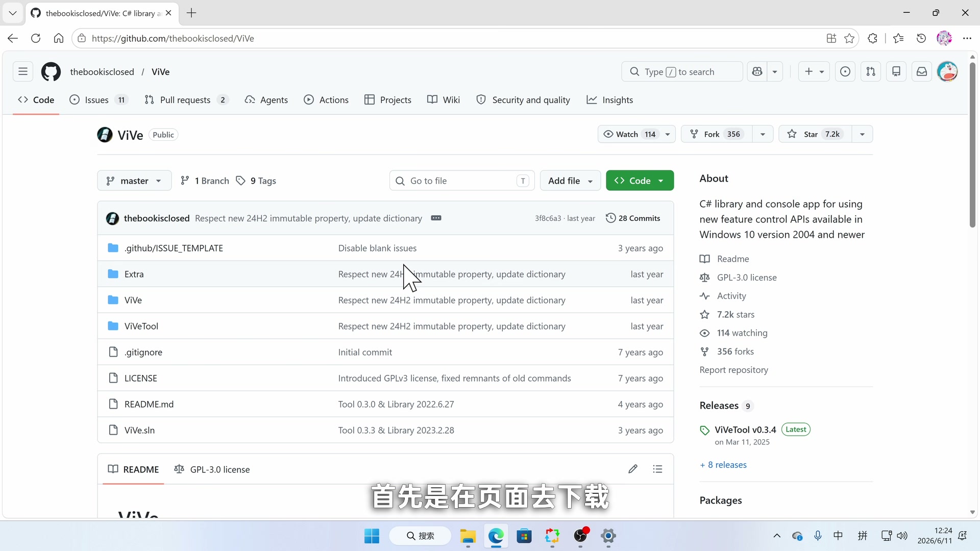The image size is (980, 551).
Task: Open the Copilot chat icon
Action: [x=757, y=71]
